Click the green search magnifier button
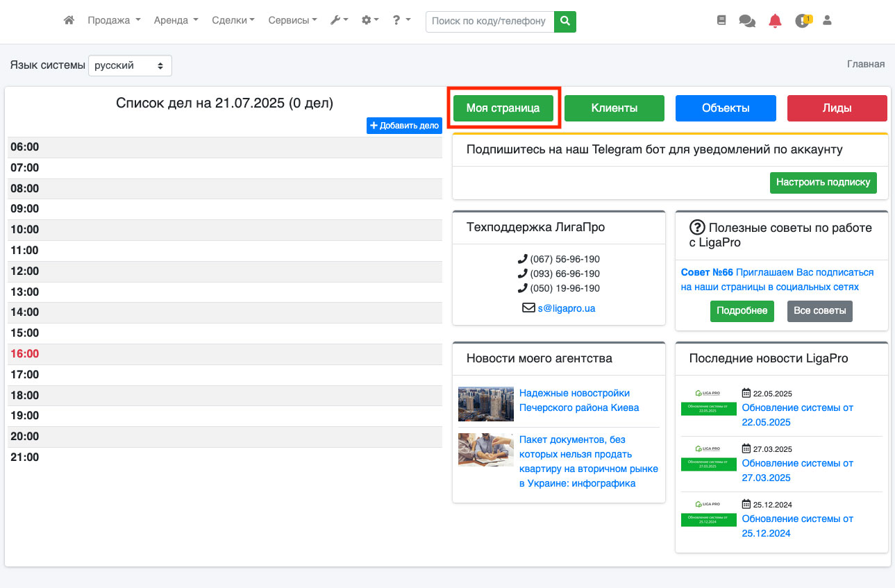Image resolution: width=895 pixels, height=588 pixels. [x=565, y=22]
